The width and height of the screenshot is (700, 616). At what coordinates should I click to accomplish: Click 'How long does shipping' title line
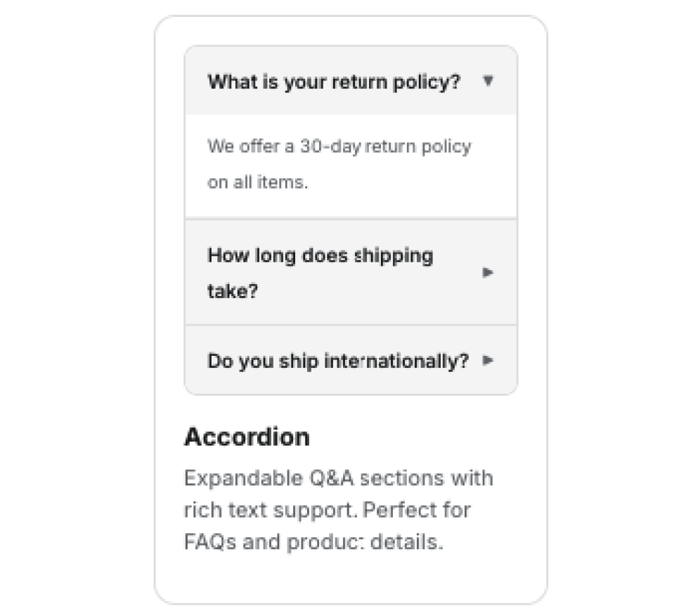(x=320, y=255)
